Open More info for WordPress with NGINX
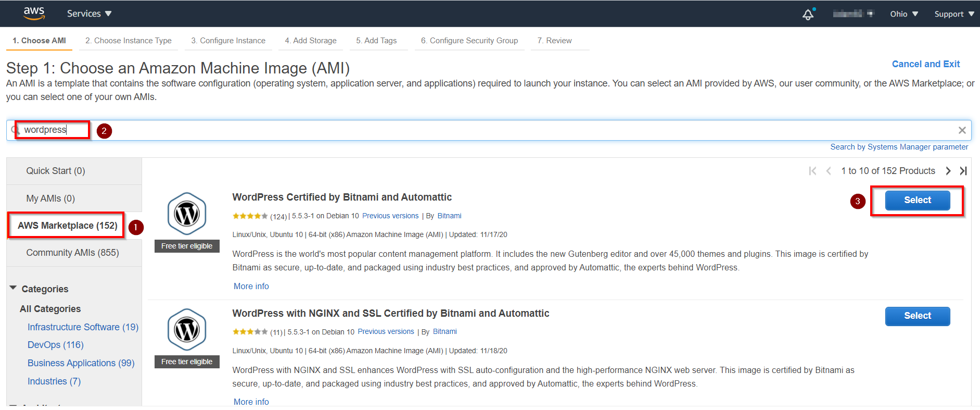Screen dimensions: 980x410 tap(251, 402)
